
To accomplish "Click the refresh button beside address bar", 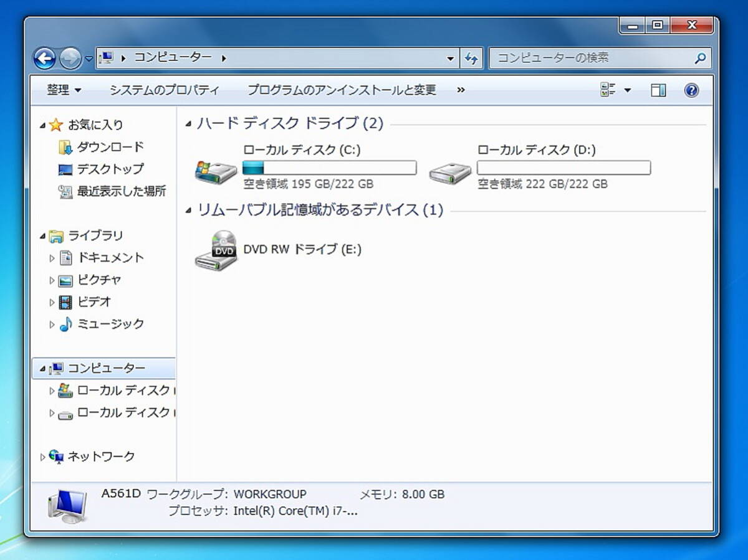I will [x=471, y=59].
